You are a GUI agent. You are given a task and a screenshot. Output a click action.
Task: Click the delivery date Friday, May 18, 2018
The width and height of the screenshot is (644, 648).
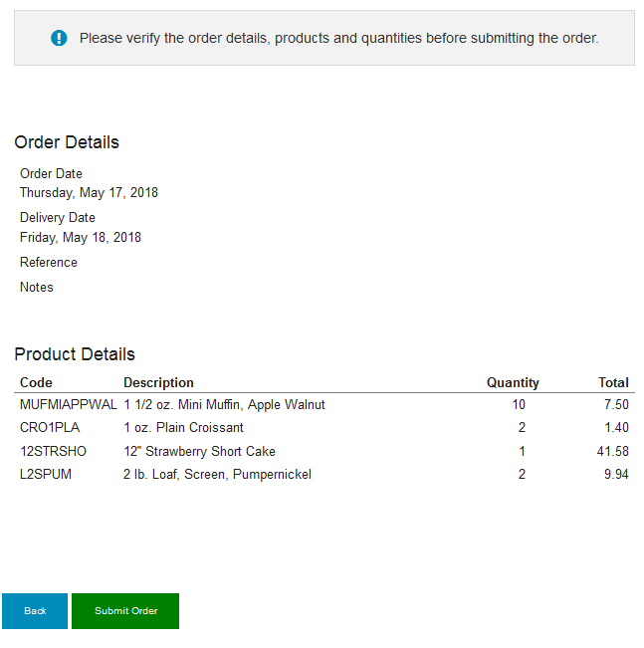(81, 237)
